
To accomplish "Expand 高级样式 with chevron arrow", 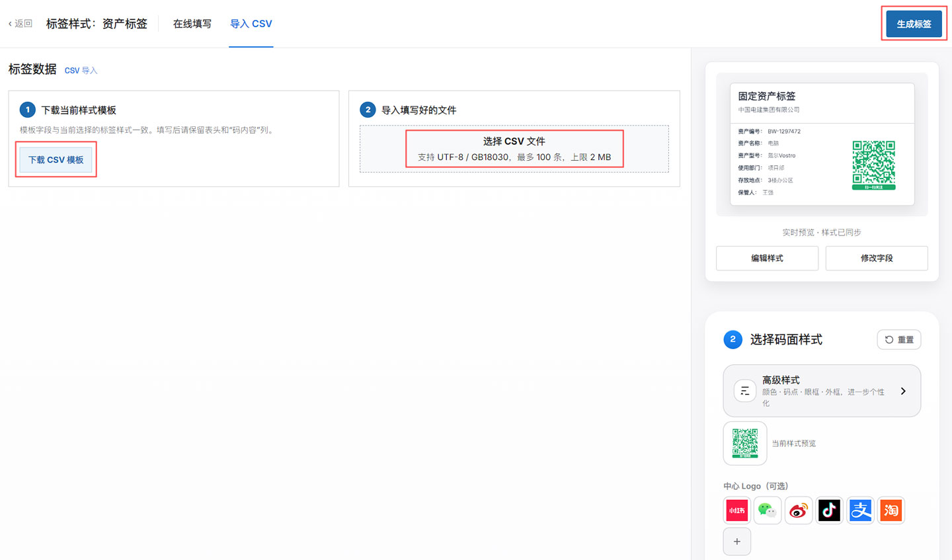I will (x=903, y=391).
